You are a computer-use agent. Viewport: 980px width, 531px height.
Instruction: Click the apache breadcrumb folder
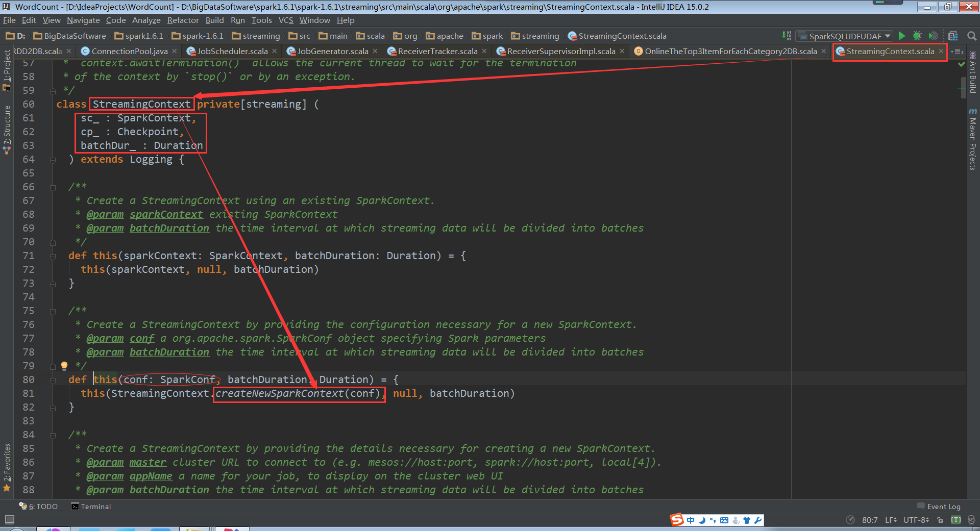[445, 36]
